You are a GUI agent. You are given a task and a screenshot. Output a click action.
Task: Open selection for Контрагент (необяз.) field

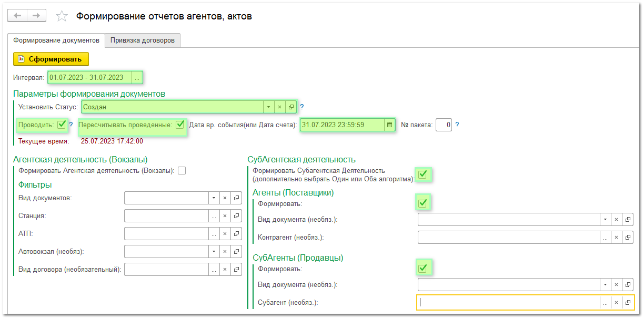click(605, 238)
